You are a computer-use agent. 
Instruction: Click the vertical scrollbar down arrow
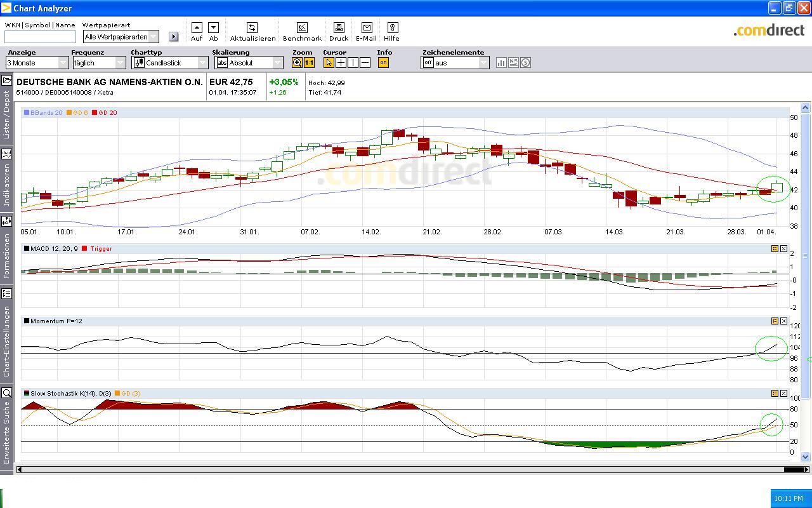[x=806, y=456]
